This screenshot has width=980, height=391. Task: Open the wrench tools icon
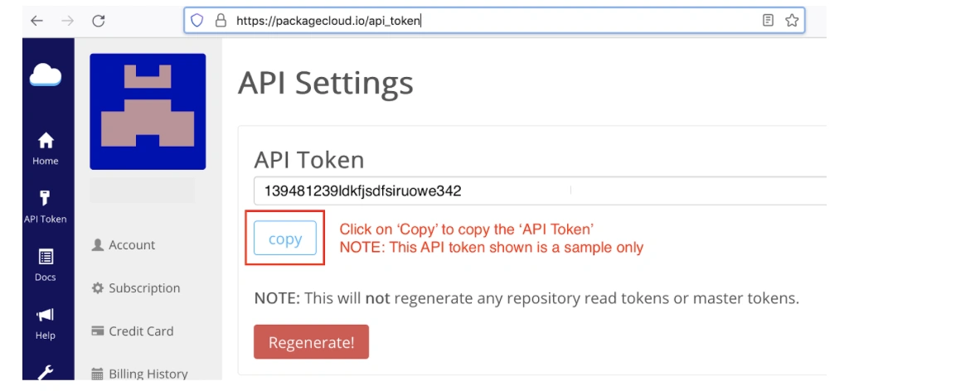[46, 372]
